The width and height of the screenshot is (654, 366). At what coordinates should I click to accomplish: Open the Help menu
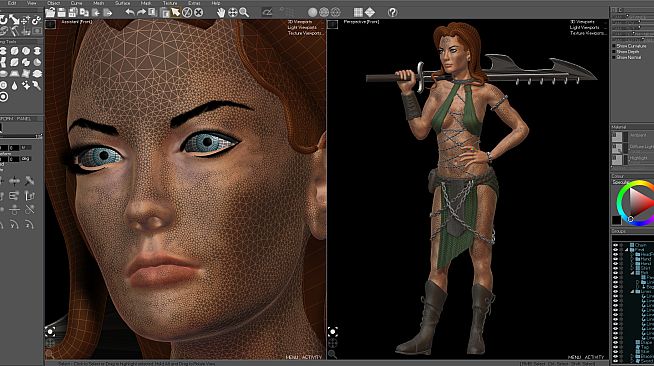point(216,3)
